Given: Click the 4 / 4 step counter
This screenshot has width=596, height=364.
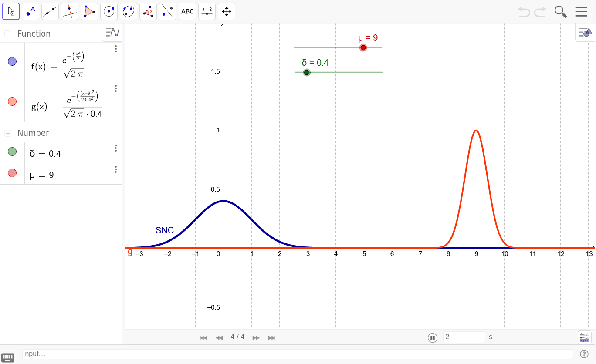Looking at the screenshot, I should coord(237,337).
